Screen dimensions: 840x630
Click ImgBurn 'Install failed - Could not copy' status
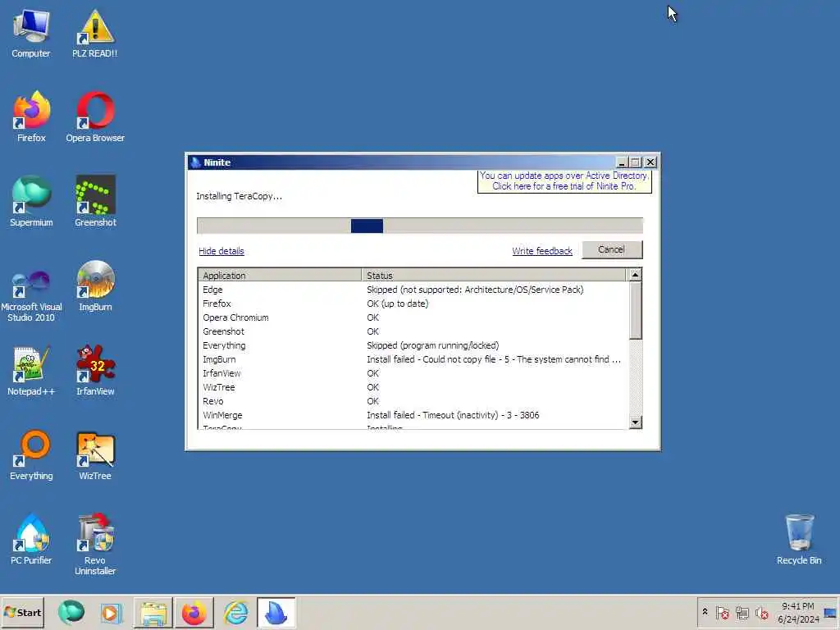[x=493, y=359]
